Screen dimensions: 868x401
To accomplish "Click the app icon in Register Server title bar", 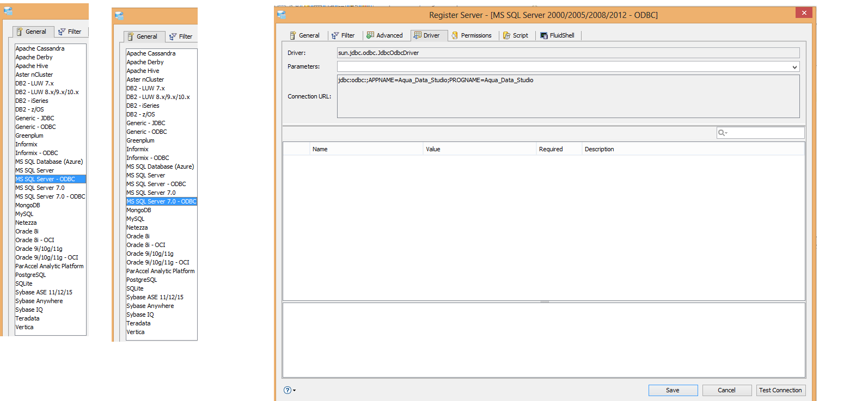I will (282, 15).
